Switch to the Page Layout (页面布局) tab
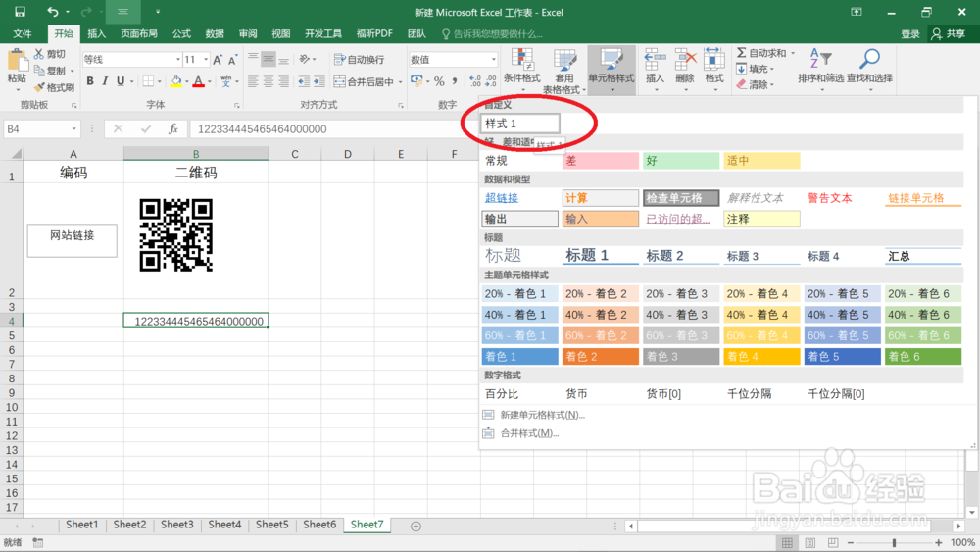Image resolution: width=980 pixels, height=552 pixels. pyautogui.click(x=139, y=33)
